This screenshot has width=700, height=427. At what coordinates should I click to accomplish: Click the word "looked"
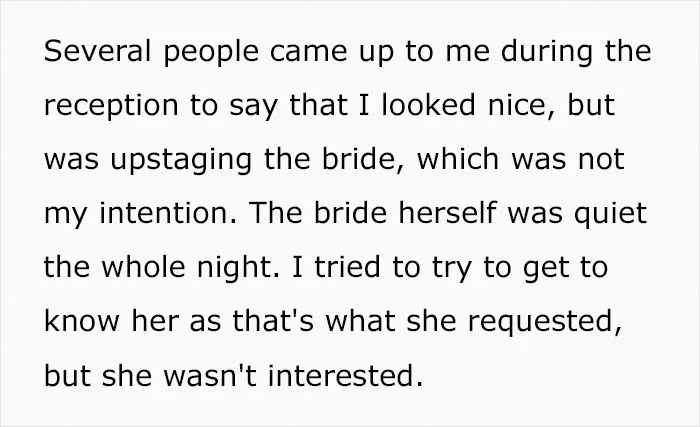428,105
